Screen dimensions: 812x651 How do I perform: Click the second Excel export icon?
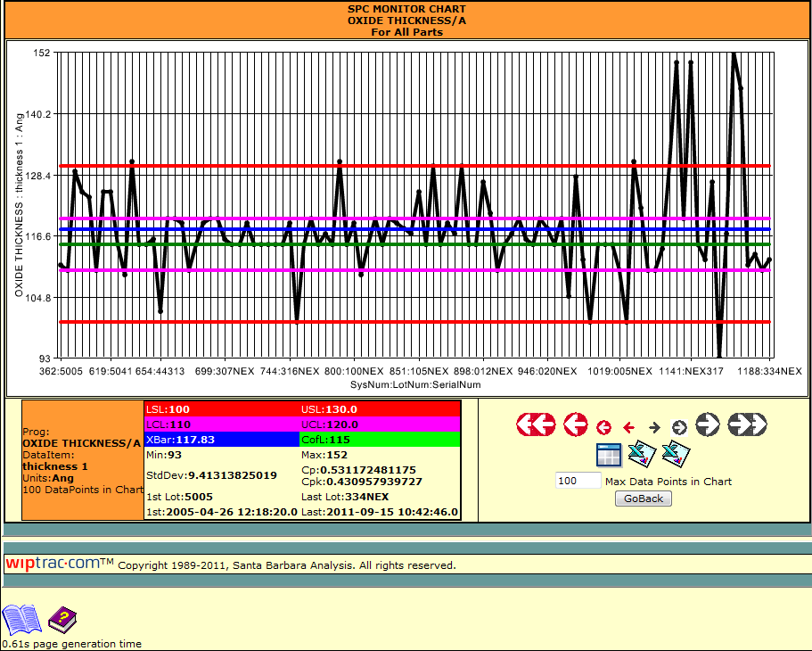pyautogui.click(x=676, y=455)
